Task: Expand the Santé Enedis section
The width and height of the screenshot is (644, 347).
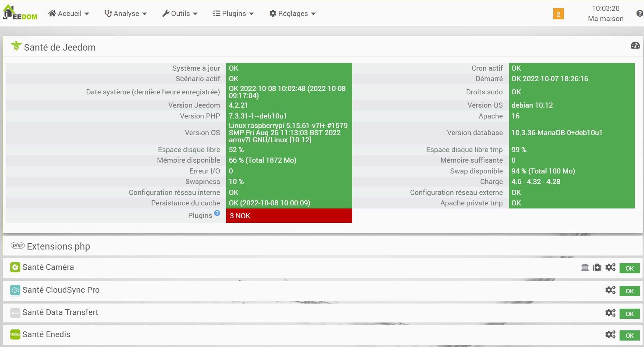Action: tap(47, 334)
